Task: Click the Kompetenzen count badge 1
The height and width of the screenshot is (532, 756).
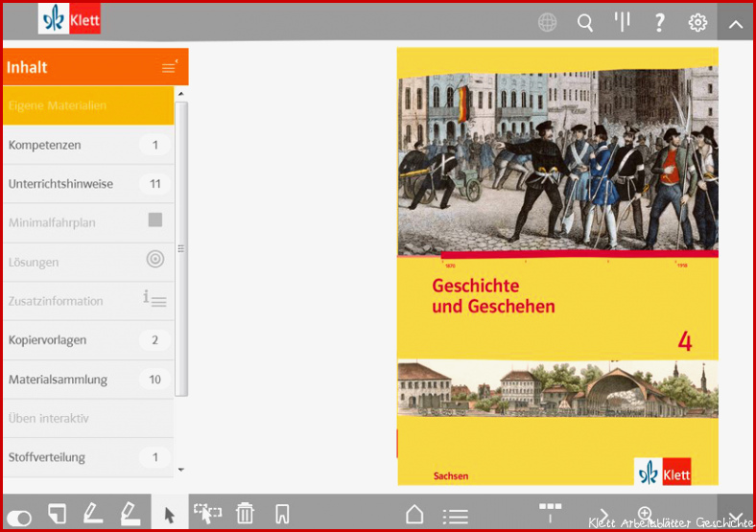Action: (x=154, y=145)
